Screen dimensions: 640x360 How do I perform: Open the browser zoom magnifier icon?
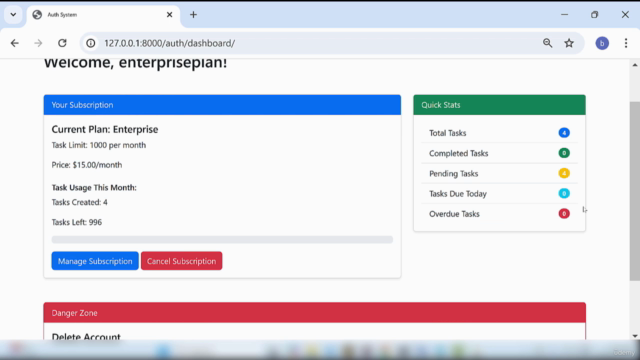(547, 43)
